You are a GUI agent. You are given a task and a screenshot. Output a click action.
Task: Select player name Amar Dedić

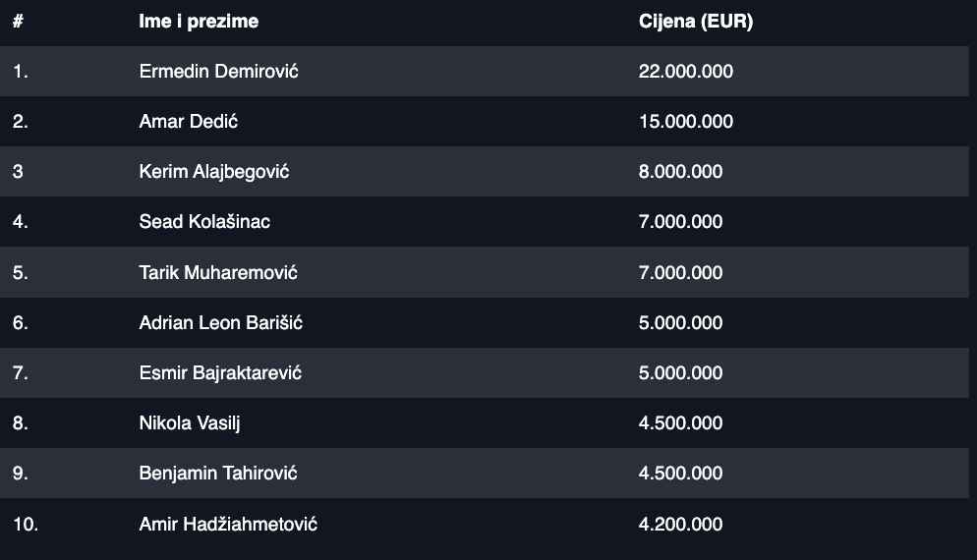pyautogui.click(x=189, y=122)
